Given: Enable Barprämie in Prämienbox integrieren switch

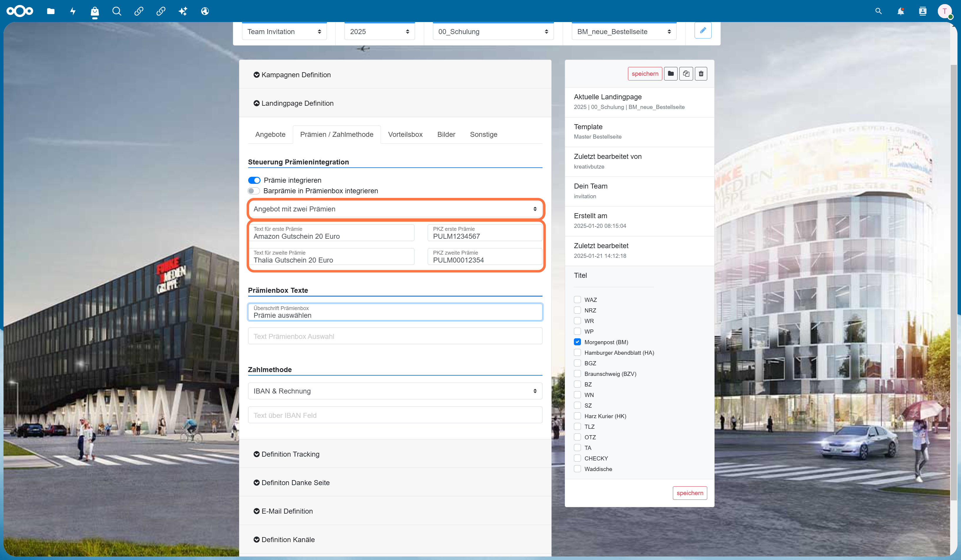Looking at the screenshot, I should pos(253,191).
